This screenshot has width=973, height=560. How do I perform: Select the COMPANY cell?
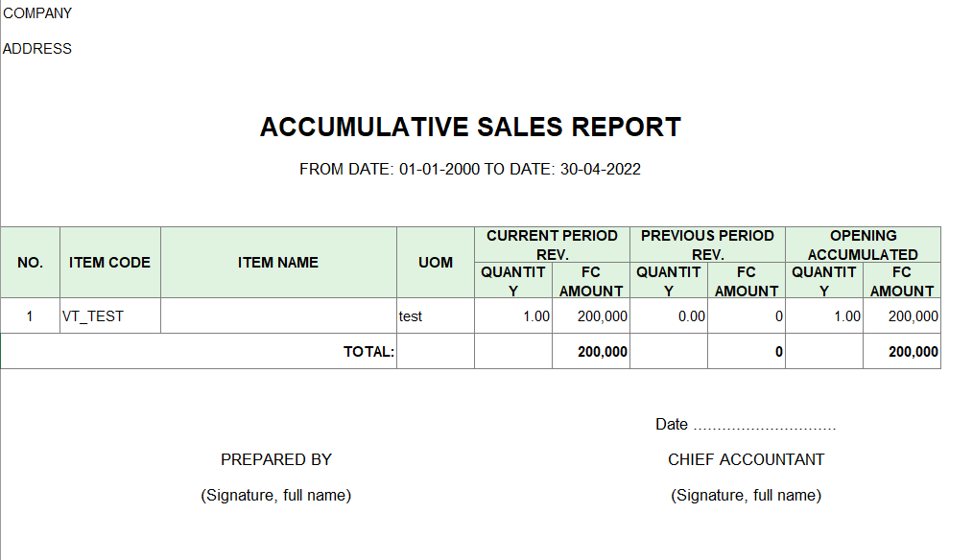point(37,13)
